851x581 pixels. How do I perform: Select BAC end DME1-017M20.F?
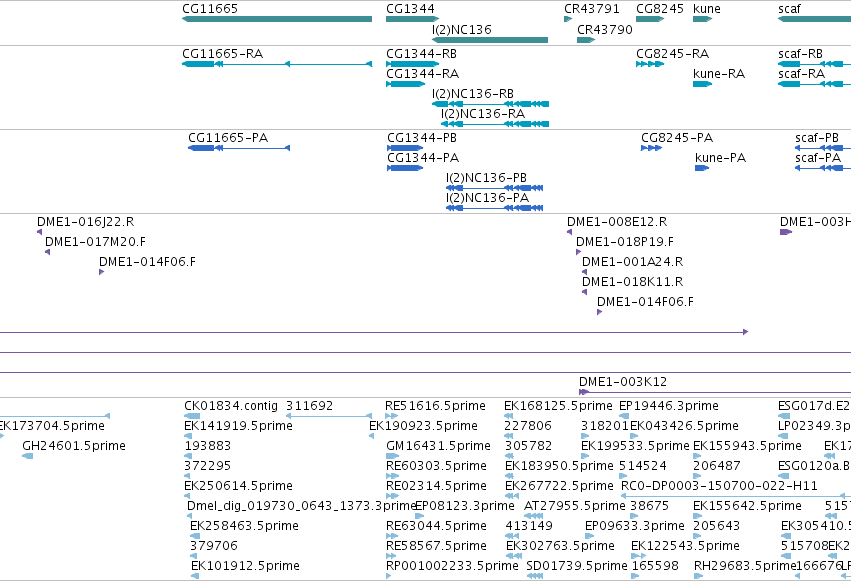(95, 242)
